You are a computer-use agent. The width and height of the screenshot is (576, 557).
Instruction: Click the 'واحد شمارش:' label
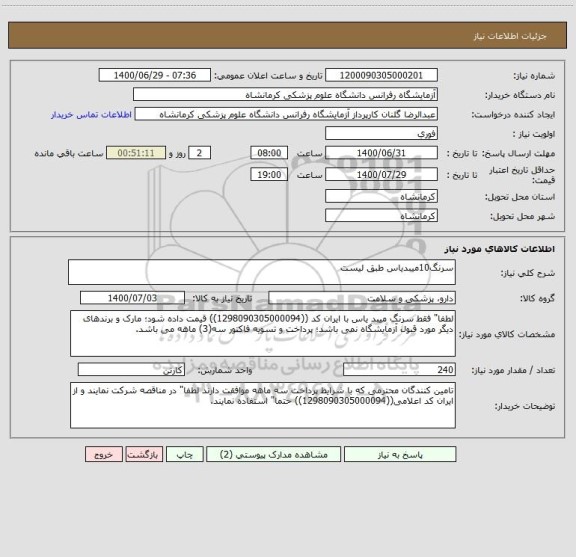coord(225,371)
